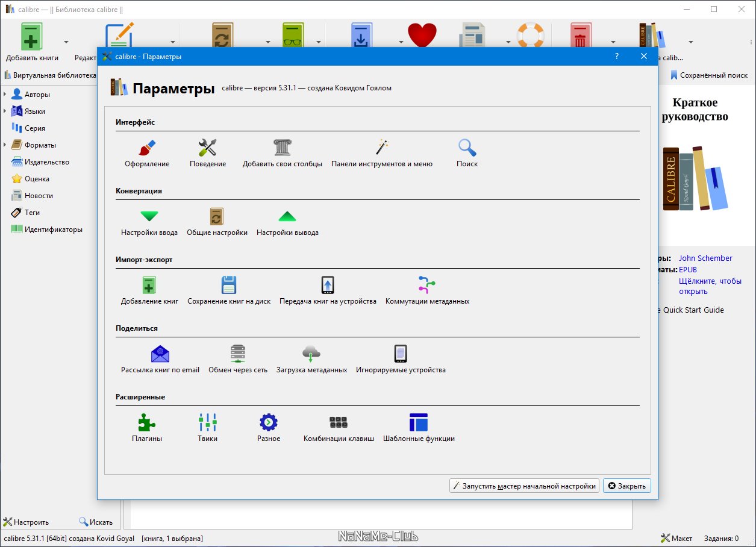Open dropdown arrow next to heart icon
Image resolution: width=756 pixels, height=547 pixels.
(x=400, y=42)
